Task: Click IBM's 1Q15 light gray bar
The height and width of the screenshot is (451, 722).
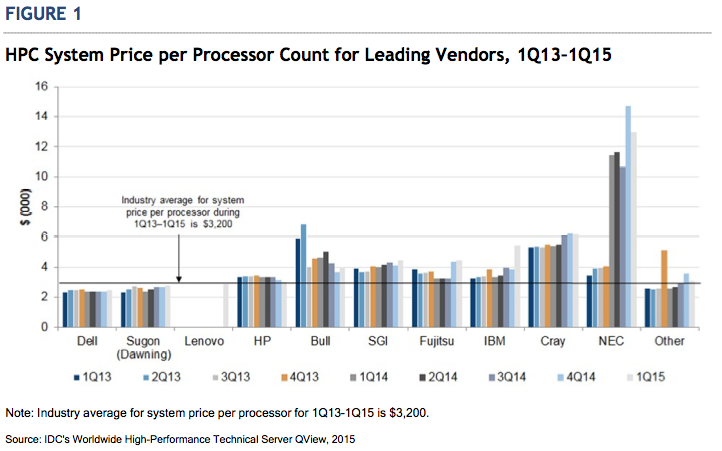Action: (517, 287)
